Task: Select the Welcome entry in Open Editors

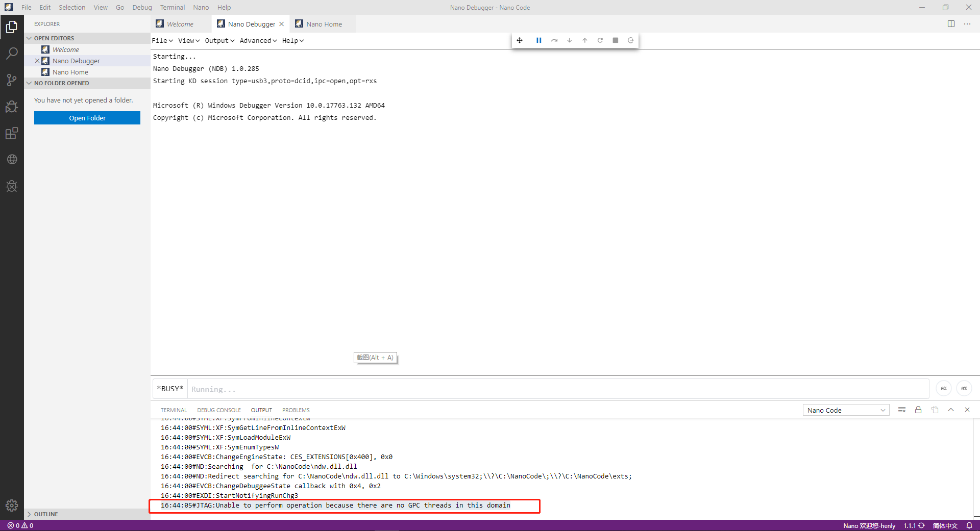Action: pyautogui.click(x=66, y=49)
